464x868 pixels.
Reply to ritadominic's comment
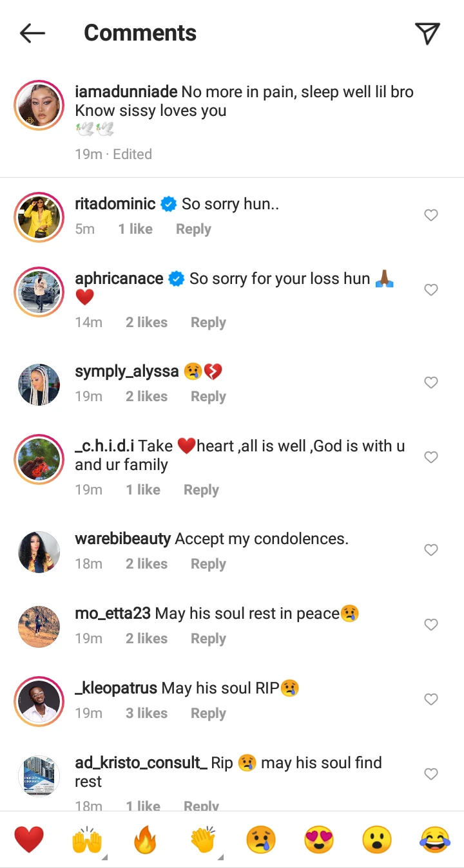coord(193,229)
